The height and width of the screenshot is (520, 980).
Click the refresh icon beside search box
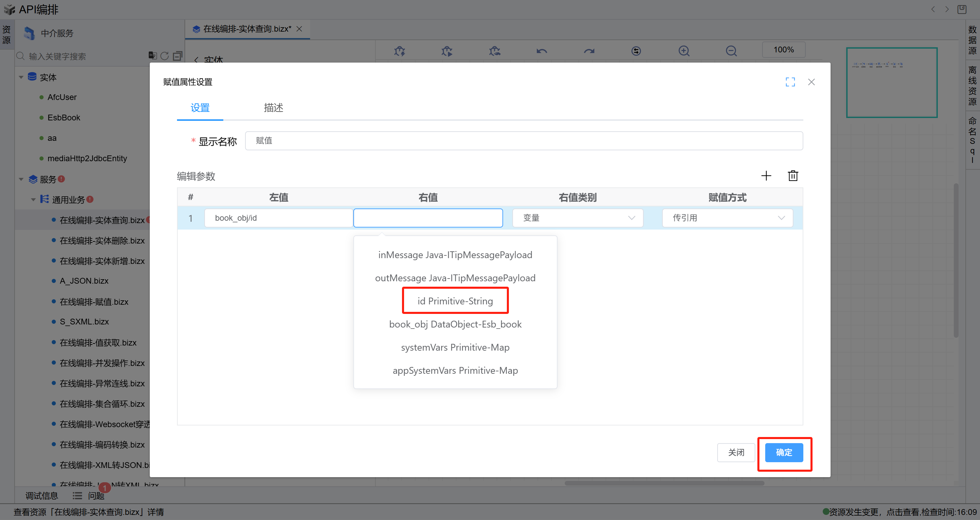164,56
